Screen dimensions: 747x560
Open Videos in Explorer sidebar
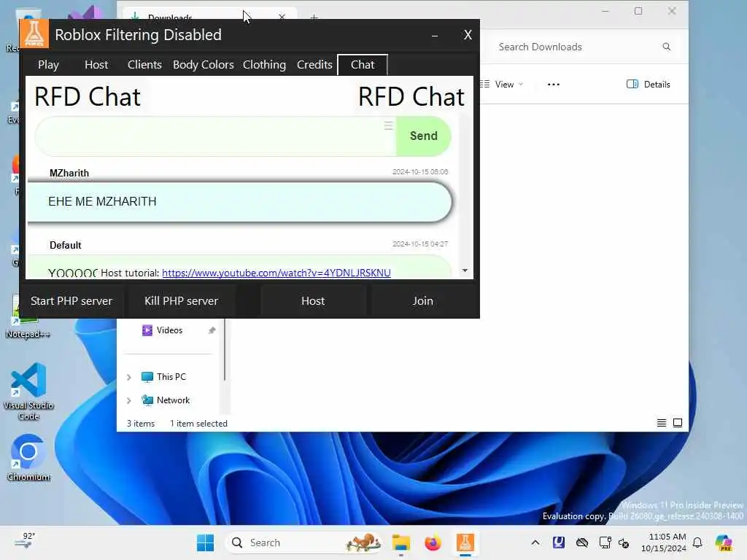click(169, 330)
